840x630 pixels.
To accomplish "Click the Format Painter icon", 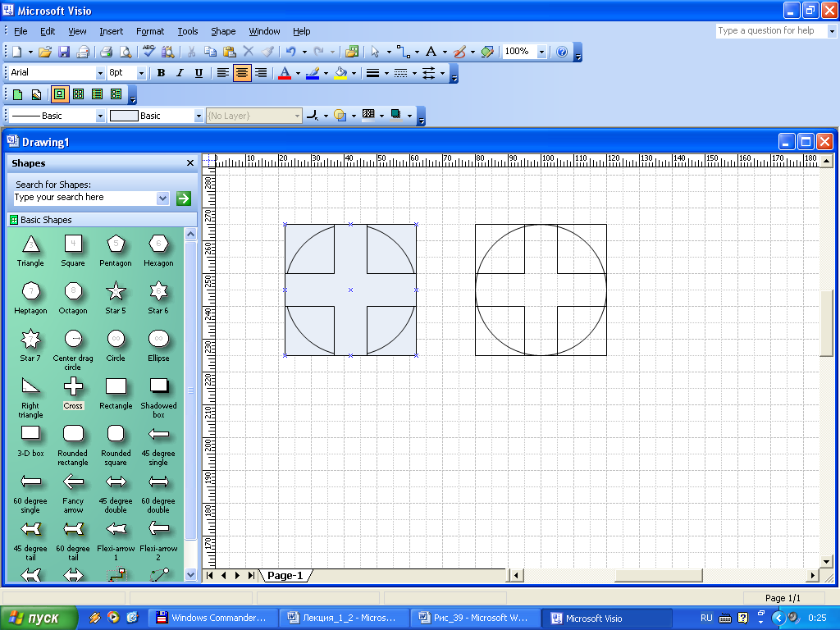I will [267, 52].
